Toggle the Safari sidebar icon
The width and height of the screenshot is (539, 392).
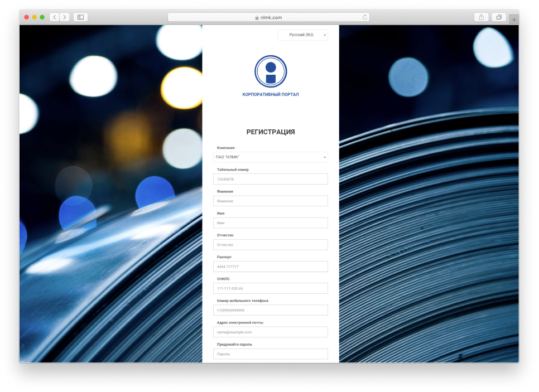(x=81, y=17)
